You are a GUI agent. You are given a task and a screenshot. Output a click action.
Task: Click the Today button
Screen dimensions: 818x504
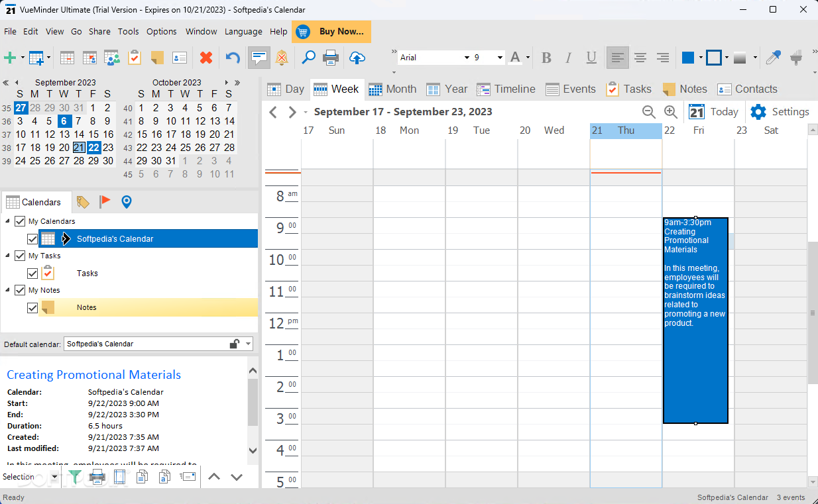click(714, 112)
